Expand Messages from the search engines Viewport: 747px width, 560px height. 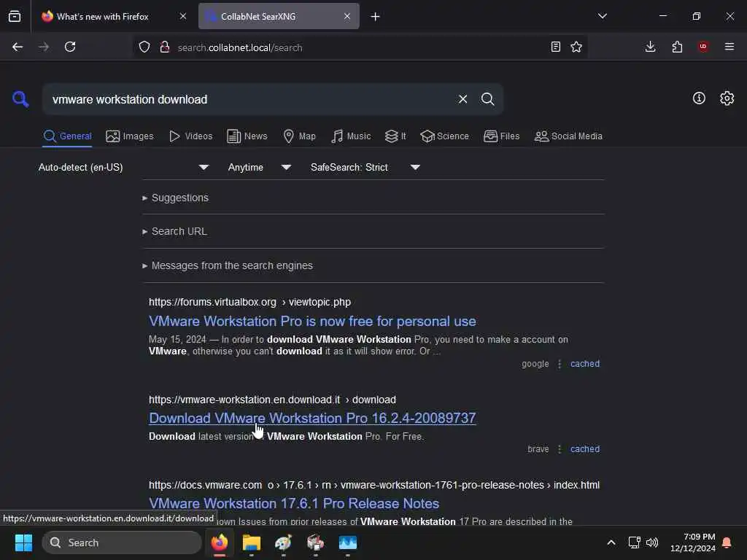(228, 265)
